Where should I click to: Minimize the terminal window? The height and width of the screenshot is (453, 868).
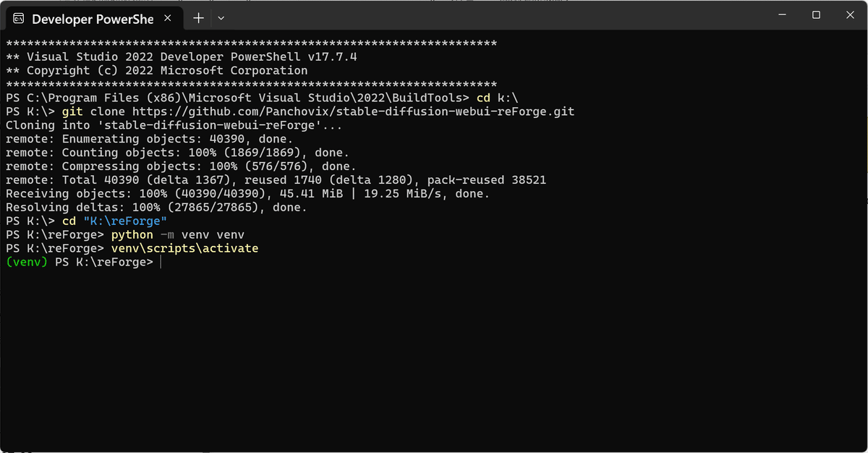[782, 14]
